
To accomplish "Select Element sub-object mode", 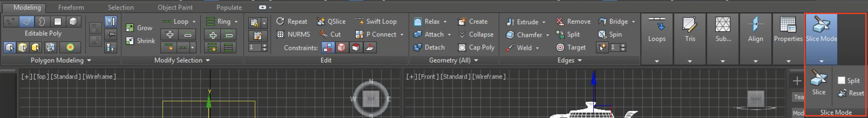I will 73,22.
